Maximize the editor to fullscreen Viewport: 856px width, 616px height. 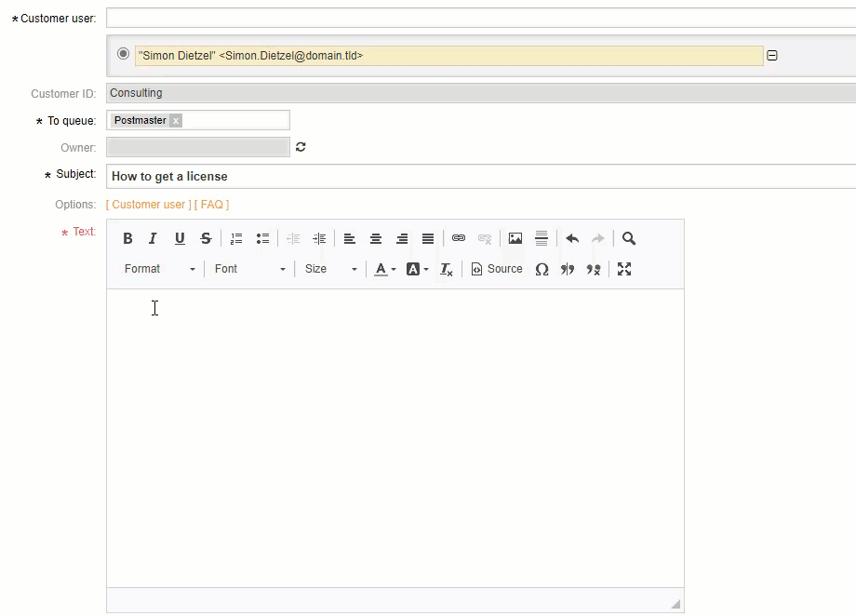[x=623, y=269]
